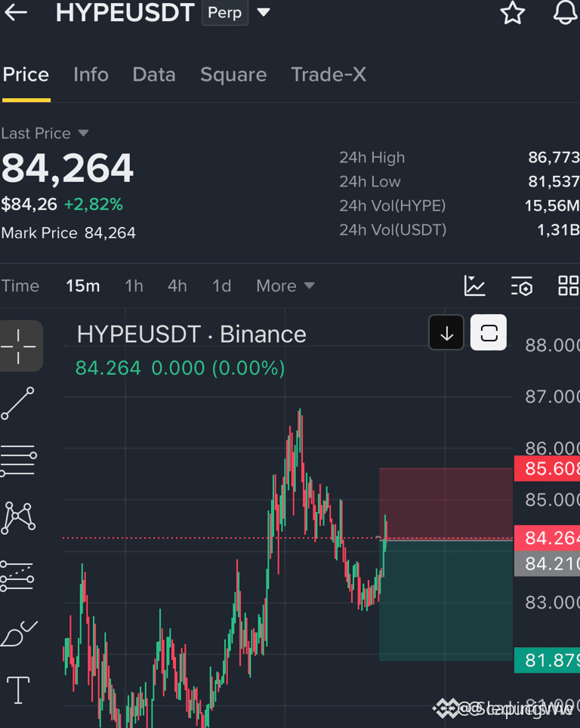Click the 81.879 target price label
Screen dimensions: 580x728
(x=547, y=660)
